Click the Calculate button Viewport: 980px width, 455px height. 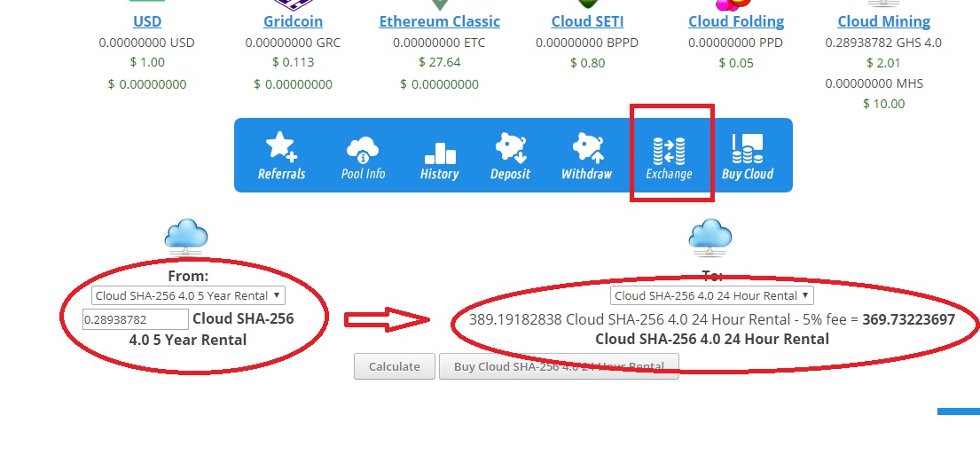(x=395, y=366)
